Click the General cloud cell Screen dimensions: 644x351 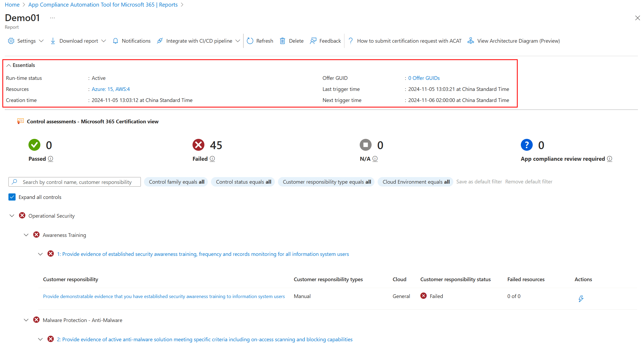tap(401, 296)
